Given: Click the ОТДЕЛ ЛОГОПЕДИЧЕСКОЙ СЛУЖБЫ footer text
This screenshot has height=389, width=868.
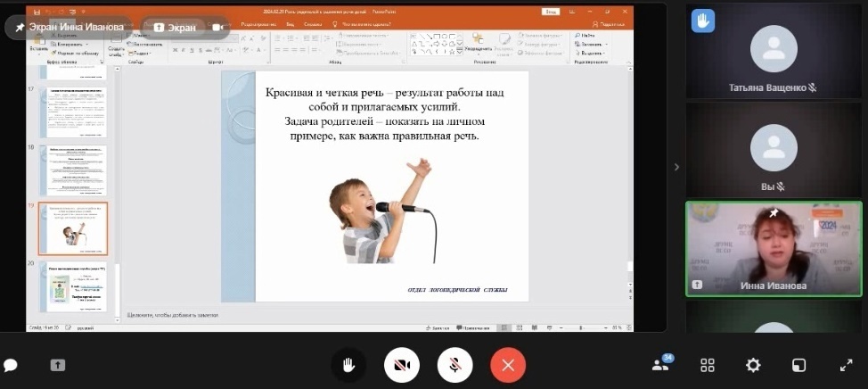Looking at the screenshot, I should tap(458, 290).
